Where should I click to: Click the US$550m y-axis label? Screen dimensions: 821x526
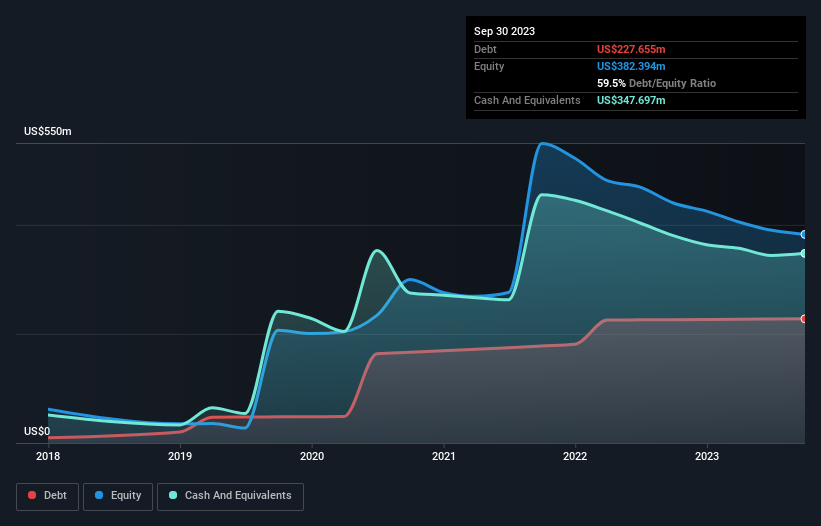point(48,131)
